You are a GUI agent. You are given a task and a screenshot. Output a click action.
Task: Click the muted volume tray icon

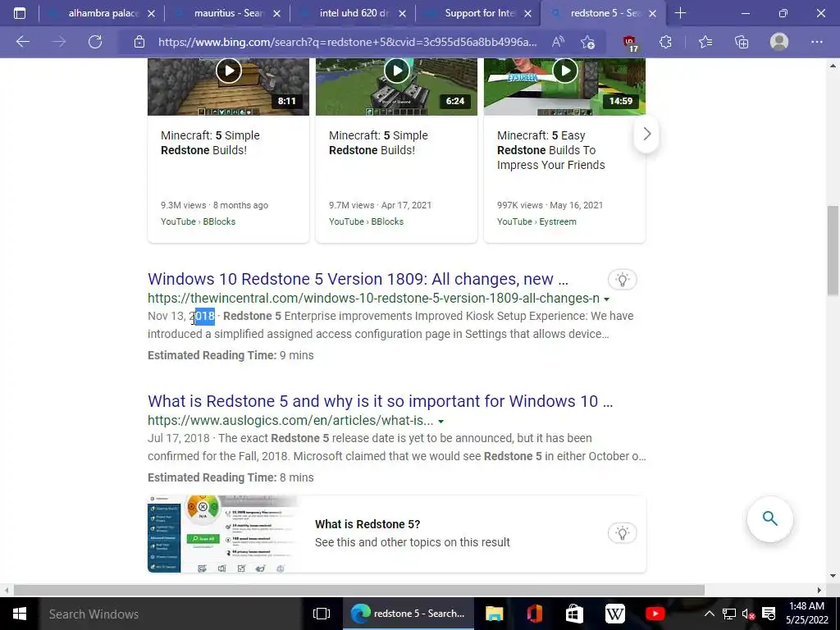pos(748,614)
